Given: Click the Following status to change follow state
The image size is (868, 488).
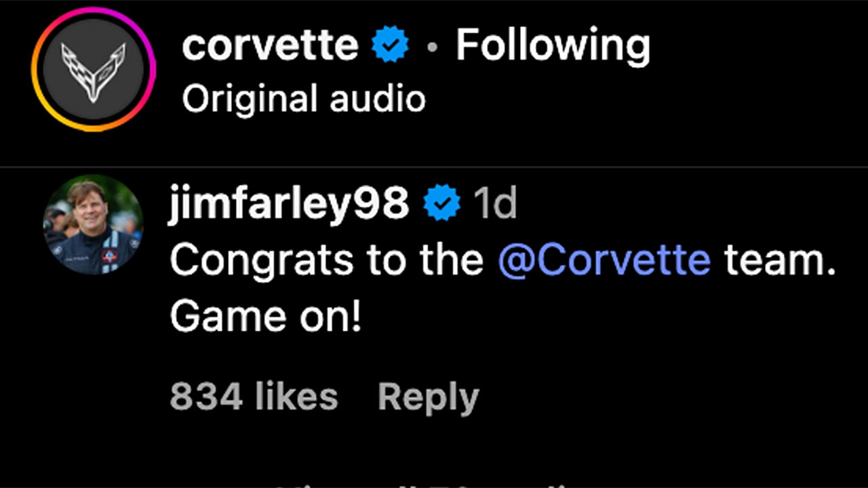Looking at the screenshot, I should tap(554, 45).
